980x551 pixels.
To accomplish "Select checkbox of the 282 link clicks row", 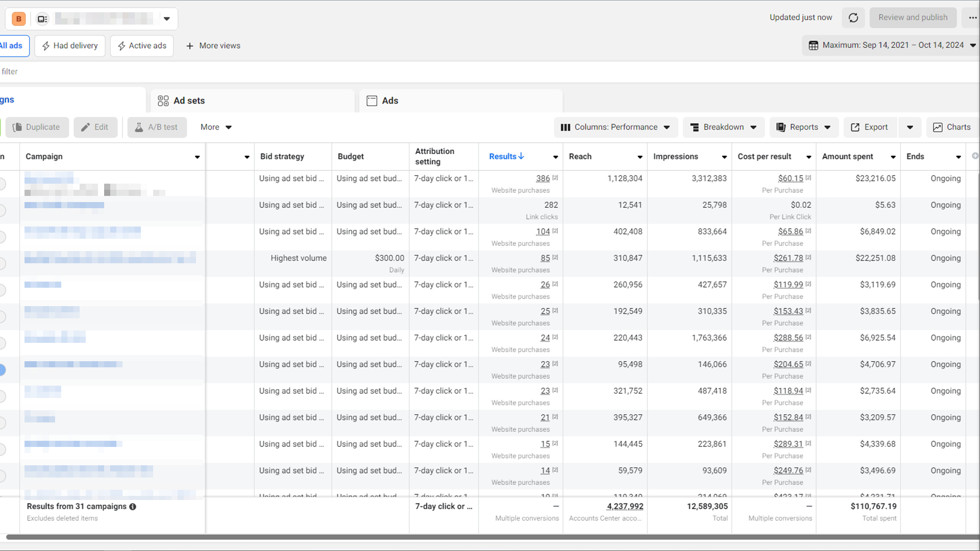I will (x=2, y=210).
